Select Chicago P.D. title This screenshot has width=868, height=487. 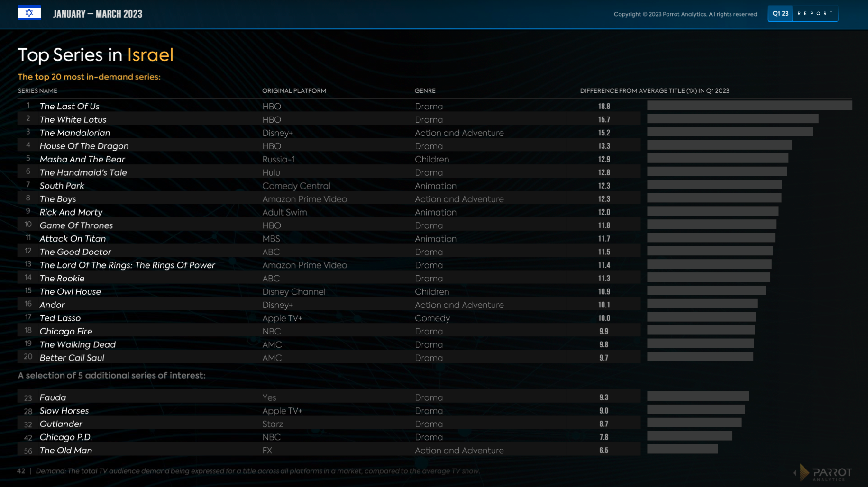(66, 437)
